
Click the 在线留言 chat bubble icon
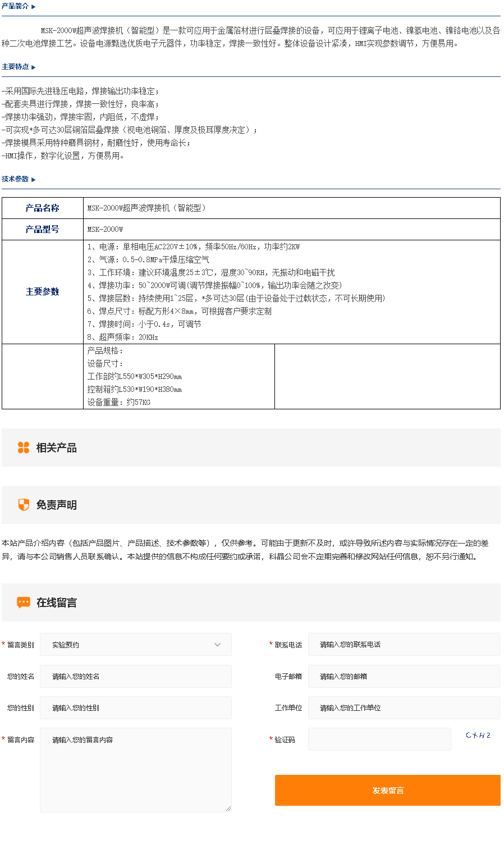click(x=24, y=602)
